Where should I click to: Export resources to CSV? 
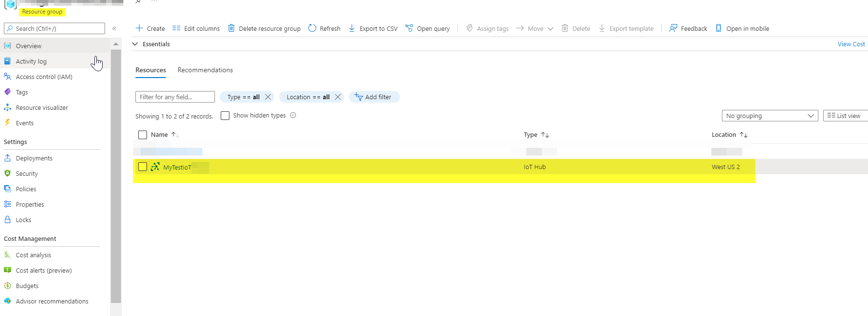(x=373, y=28)
